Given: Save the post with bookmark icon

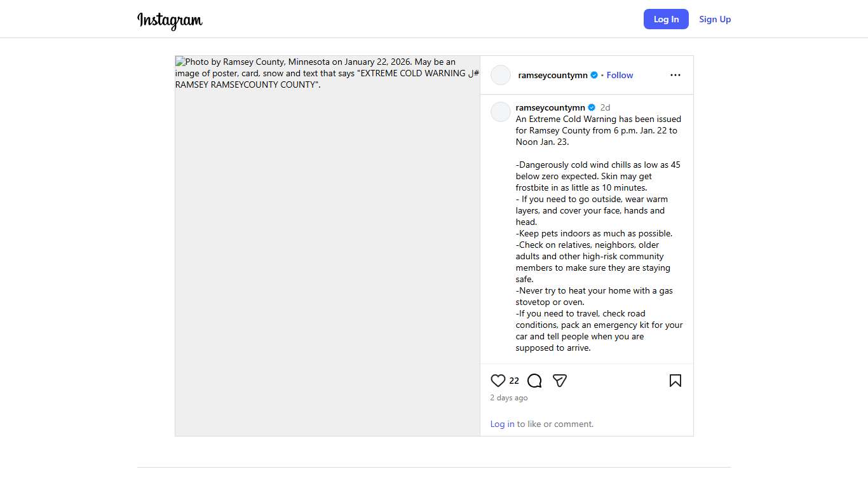Looking at the screenshot, I should coord(675,381).
